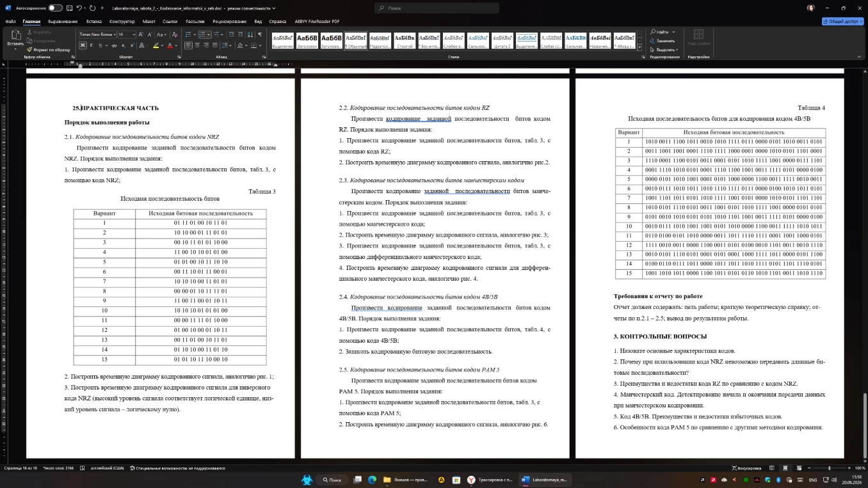Open the Файл menu

click(x=11, y=21)
